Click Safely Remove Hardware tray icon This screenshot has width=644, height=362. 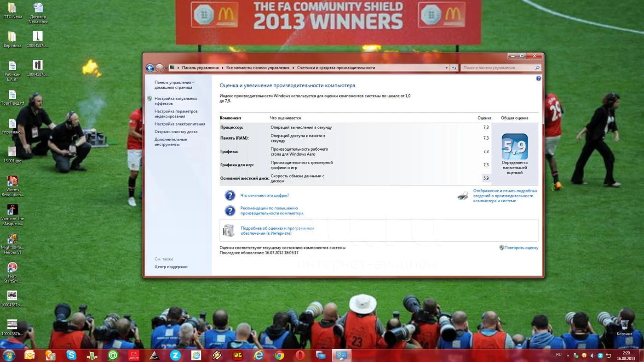pos(576,356)
